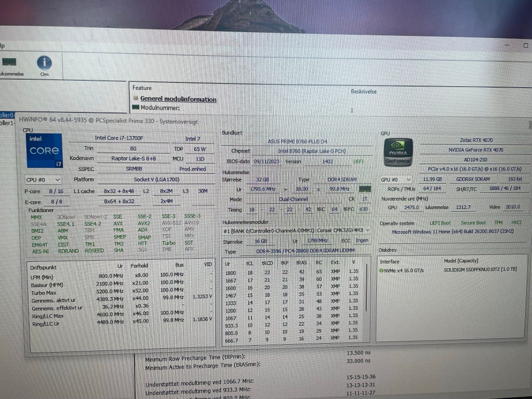Viewport: 532px width, 399px height.
Task: Click the TPM indicator
Action: click(x=498, y=223)
